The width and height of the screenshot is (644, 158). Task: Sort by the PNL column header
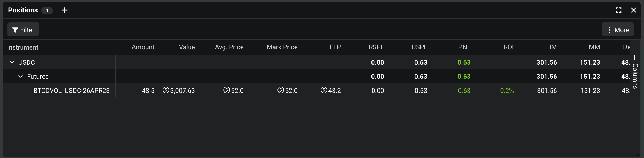click(464, 47)
